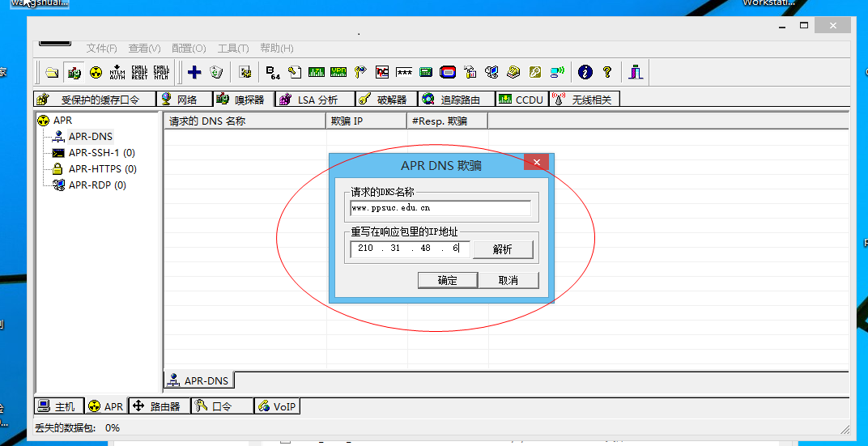The height and width of the screenshot is (446, 868).
Task: Click the yellow telephone toolbar icon
Action: click(513, 72)
